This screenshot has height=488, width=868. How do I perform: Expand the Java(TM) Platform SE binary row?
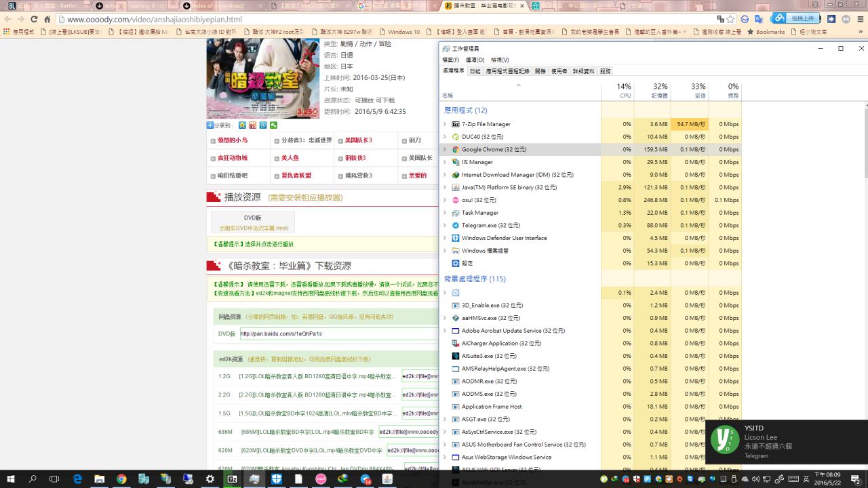pyautogui.click(x=445, y=187)
